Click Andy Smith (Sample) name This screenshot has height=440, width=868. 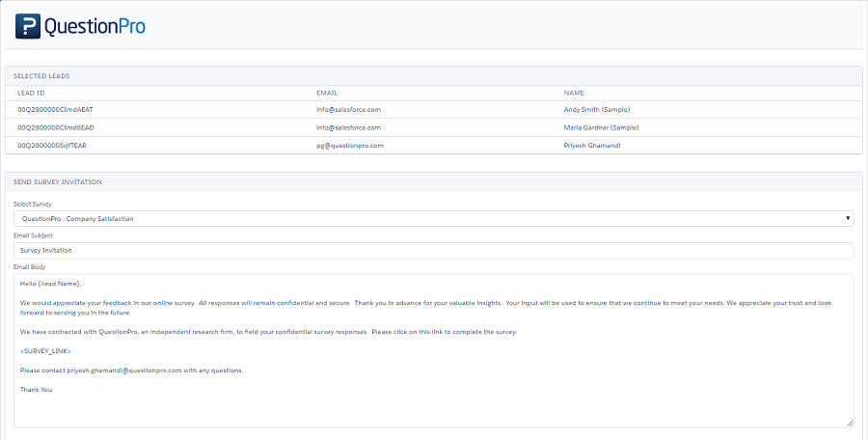pos(596,110)
